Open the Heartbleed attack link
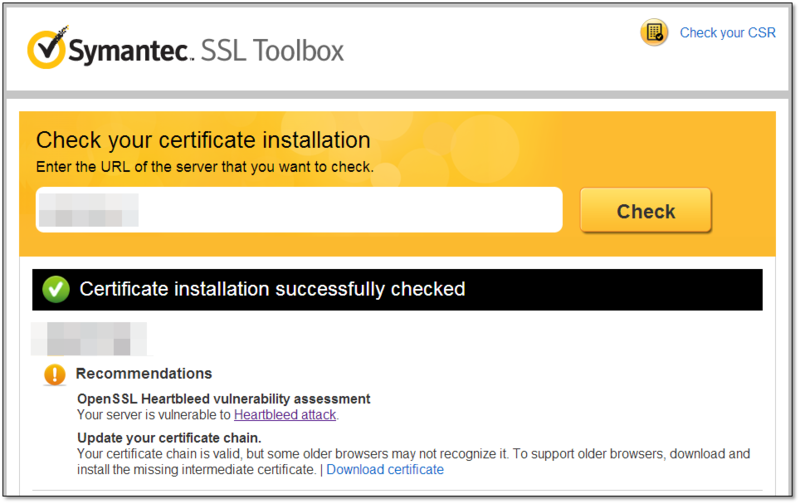800x504 pixels. [285, 415]
